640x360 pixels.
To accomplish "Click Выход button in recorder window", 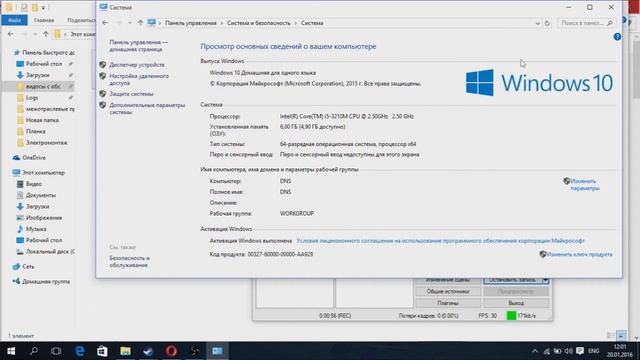I will [516, 303].
